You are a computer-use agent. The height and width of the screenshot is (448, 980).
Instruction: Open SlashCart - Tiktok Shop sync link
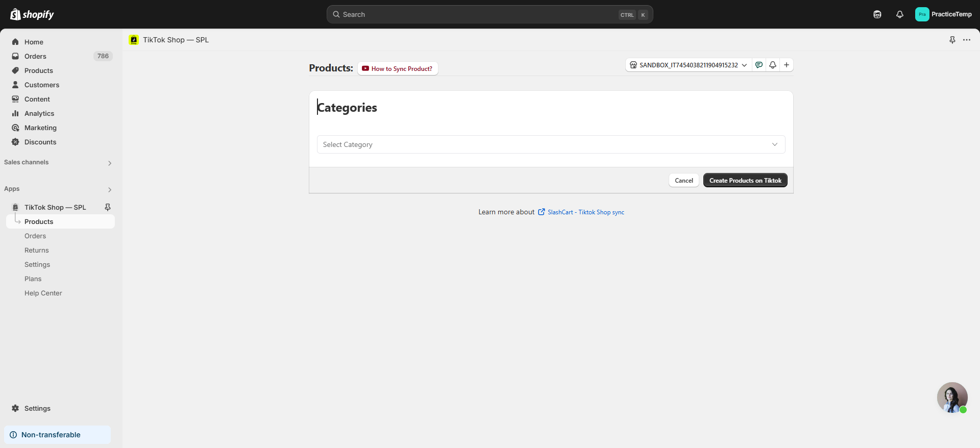pyautogui.click(x=581, y=212)
